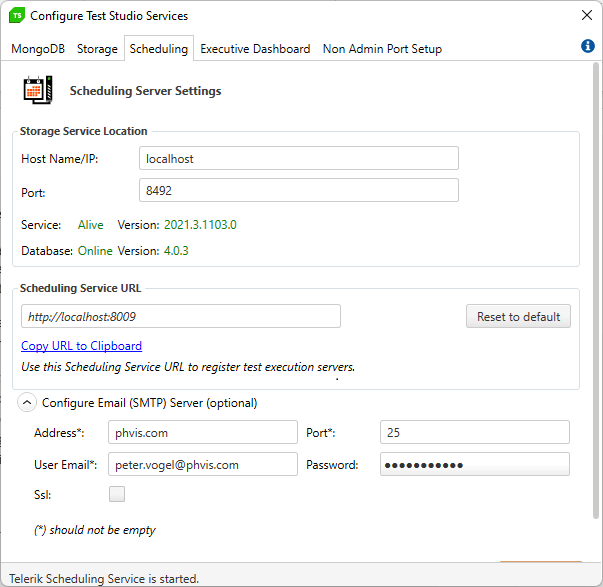The image size is (603, 587).
Task: Click 'Telerik Scheduling Service is started.' status
Action: click(x=104, y=579)
